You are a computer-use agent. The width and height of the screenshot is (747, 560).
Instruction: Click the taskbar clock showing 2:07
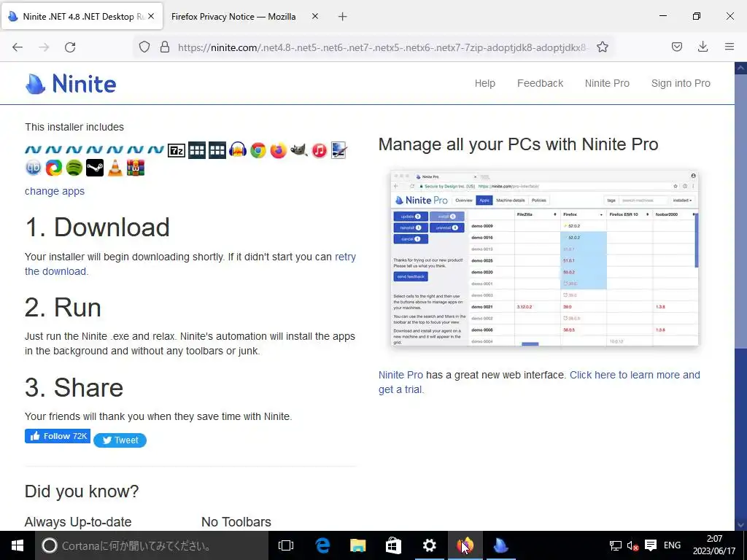click(x=714, y=545)
